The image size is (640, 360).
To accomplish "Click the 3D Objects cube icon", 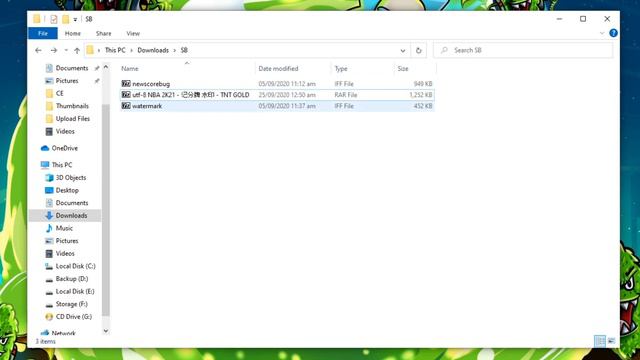I will coord(49,178).
